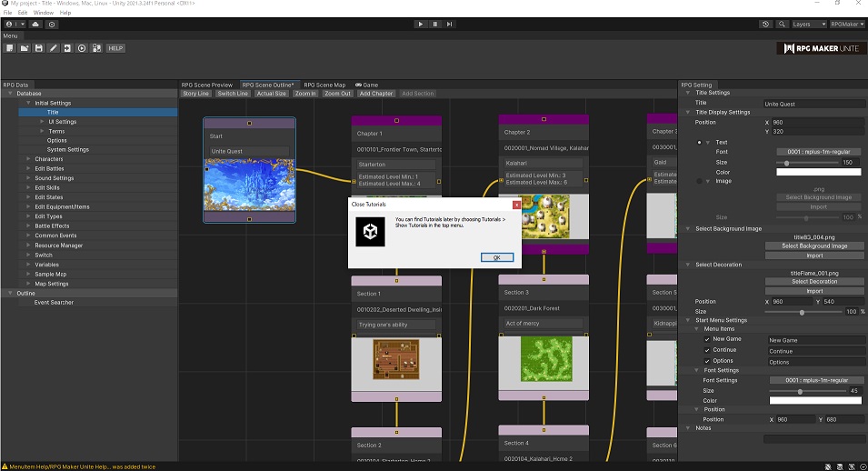Click the circled checkmark status icon

863,466
